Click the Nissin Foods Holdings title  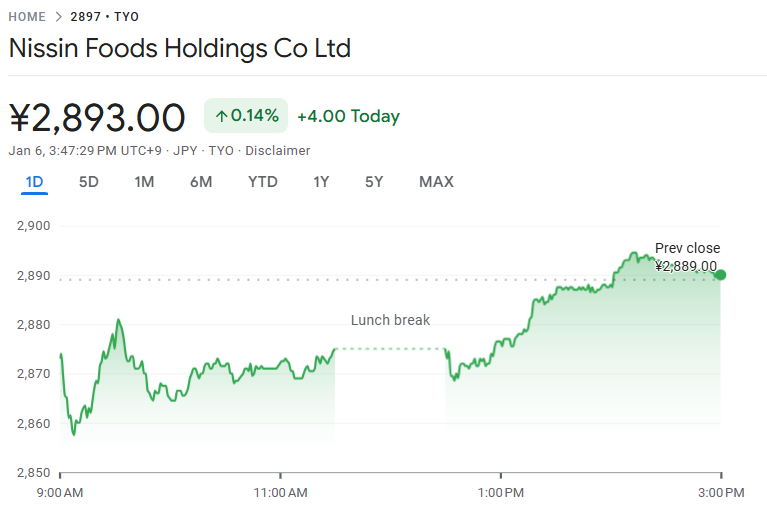click(180, 48)
